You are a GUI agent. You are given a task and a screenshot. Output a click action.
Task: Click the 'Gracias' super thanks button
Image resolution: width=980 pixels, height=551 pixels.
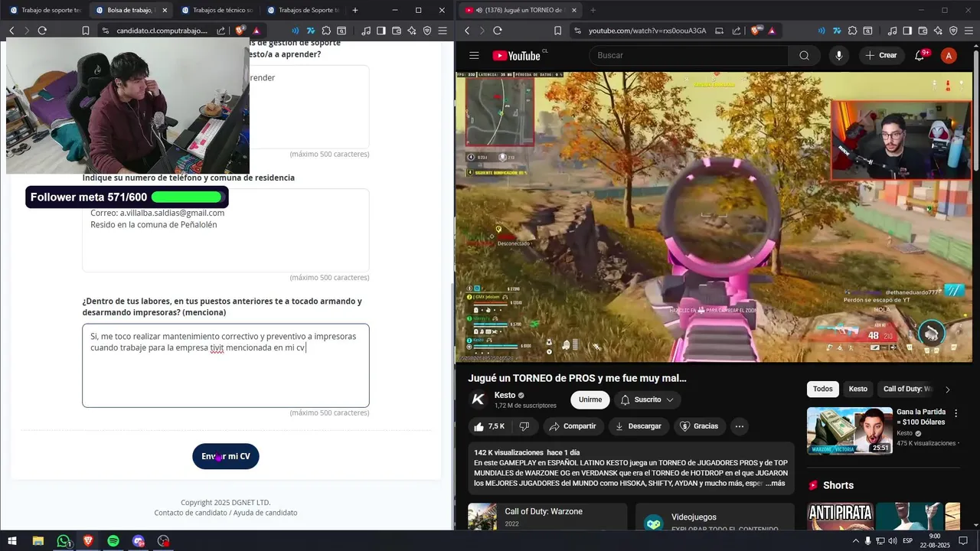click(x=699, y=426)
